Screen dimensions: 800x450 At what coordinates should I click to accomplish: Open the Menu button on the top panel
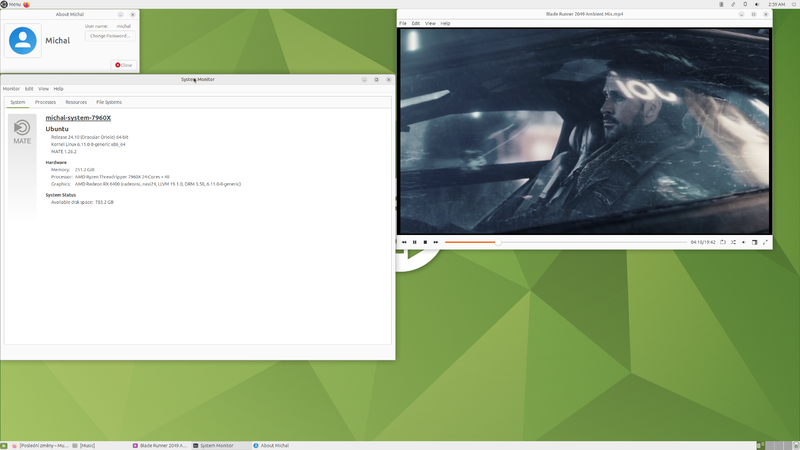(x=11, y=4)
